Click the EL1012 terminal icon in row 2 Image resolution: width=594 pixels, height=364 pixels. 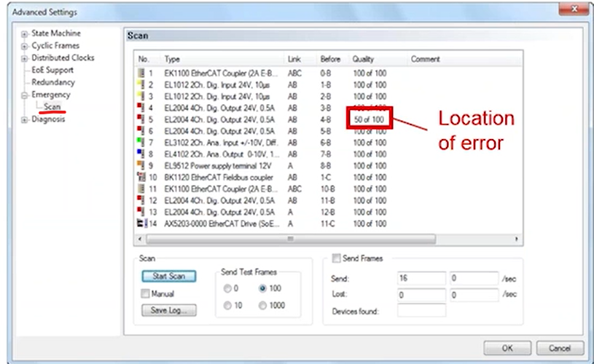click(141, 84)
